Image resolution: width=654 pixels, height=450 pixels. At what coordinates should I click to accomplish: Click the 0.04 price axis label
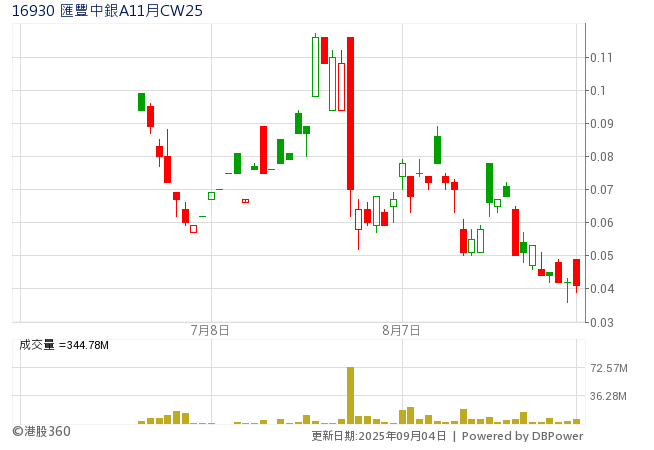click(601, 288)
